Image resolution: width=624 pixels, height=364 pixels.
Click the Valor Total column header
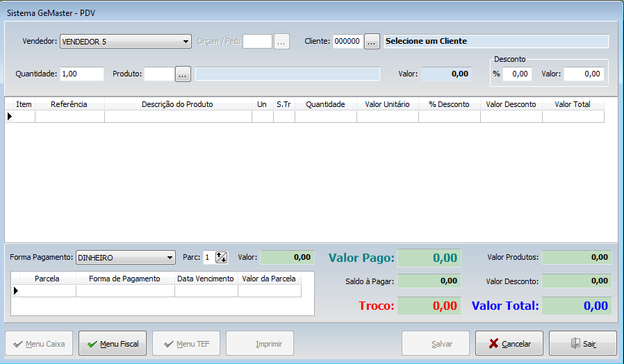coord(573,104)
